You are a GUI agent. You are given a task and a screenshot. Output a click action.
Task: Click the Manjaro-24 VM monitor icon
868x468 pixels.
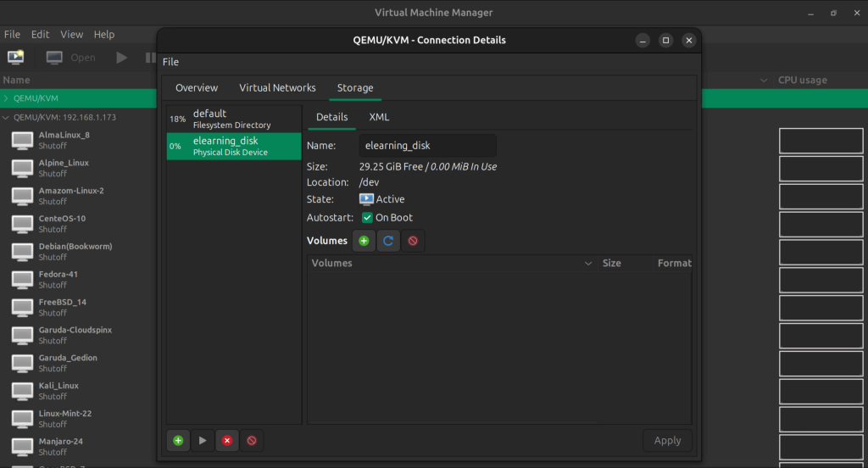click(22, 447)
